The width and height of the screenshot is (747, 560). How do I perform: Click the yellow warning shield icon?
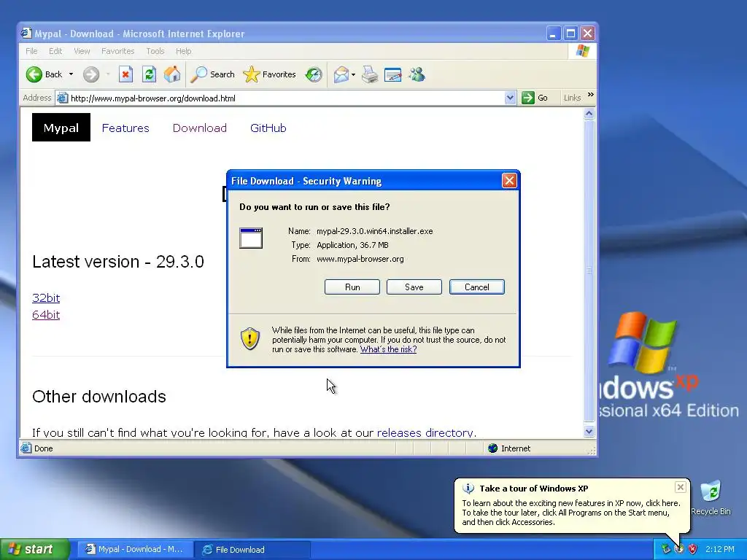click(x=250, y=338)
